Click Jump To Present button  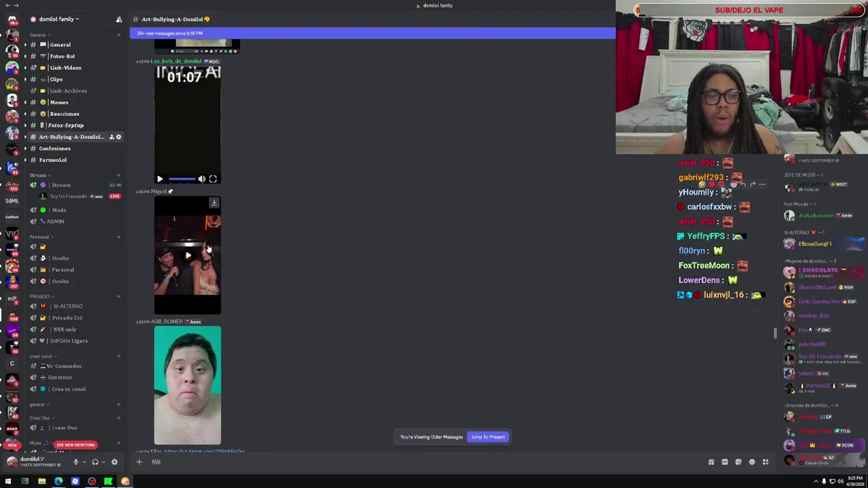(488, 436)
